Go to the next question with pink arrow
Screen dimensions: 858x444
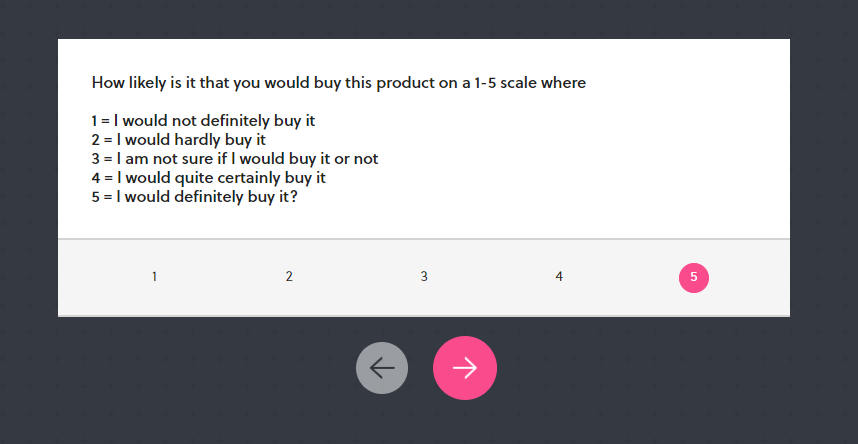click(x=465, y=368)
